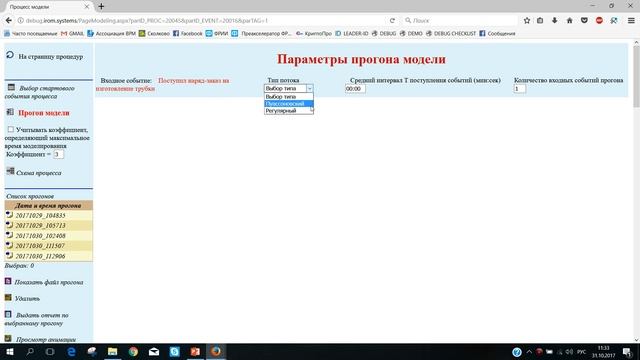The image size is (640, 360).
Task: Open Windows notification center icon
Action: [627, 351]
